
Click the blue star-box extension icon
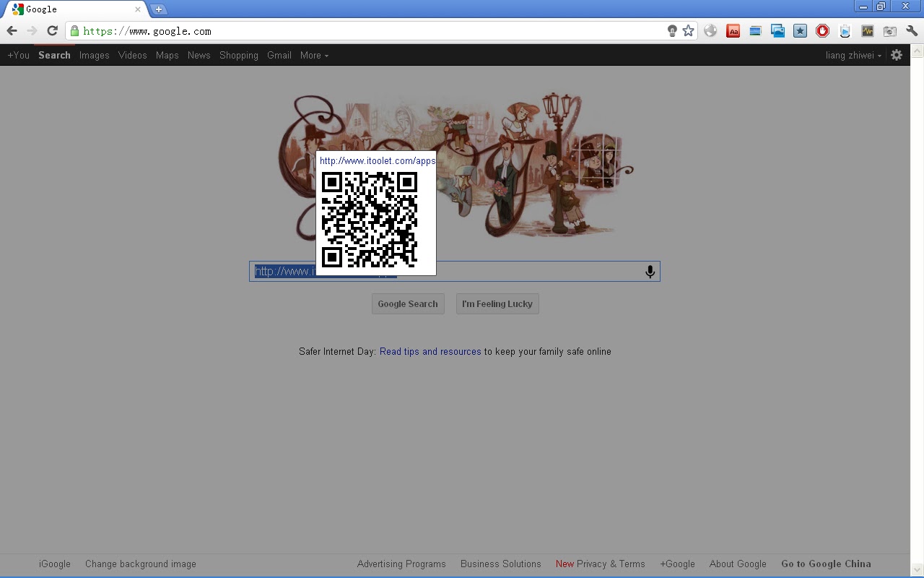tap(800, 31)
